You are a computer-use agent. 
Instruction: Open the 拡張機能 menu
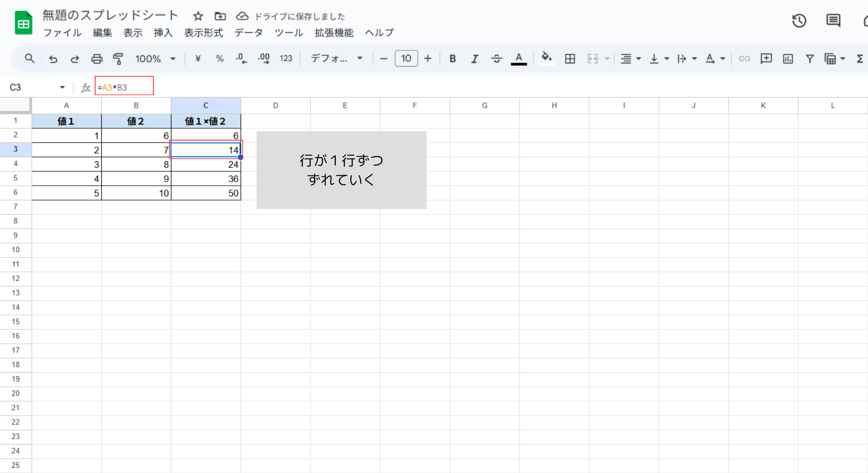[334, 33]
